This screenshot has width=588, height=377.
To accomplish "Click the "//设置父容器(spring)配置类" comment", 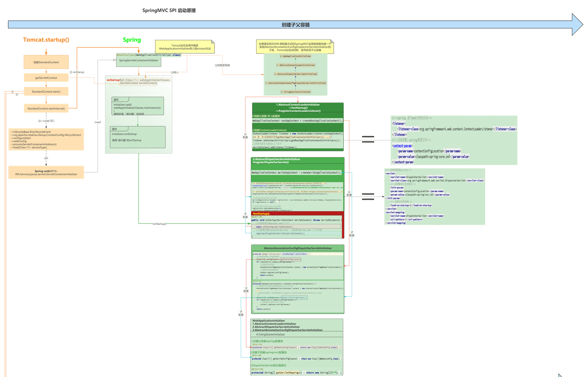I will coord(267,341).
